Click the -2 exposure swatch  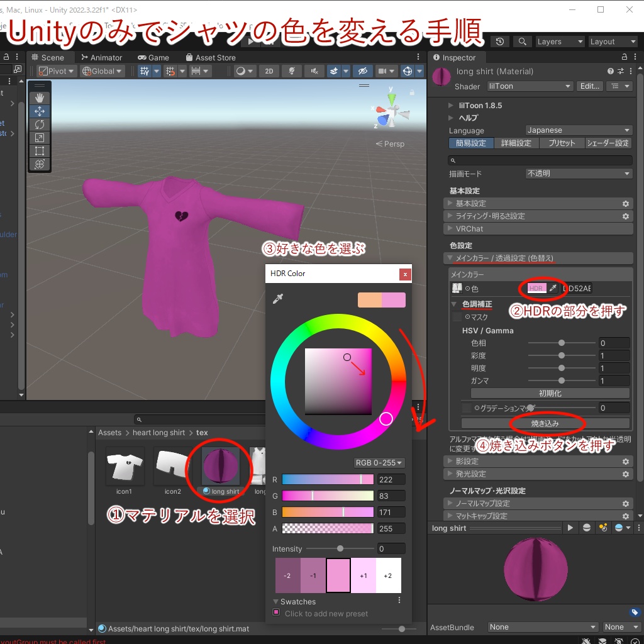(287, 575)
